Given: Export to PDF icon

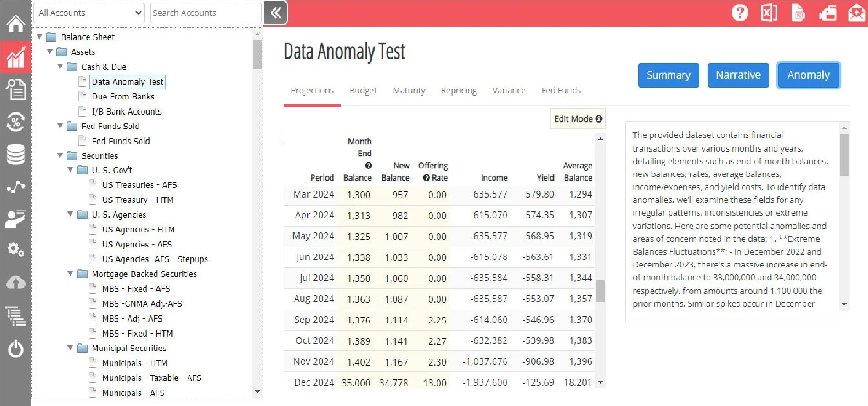Looking at the screenshot, I should click(x=798, y=13).
